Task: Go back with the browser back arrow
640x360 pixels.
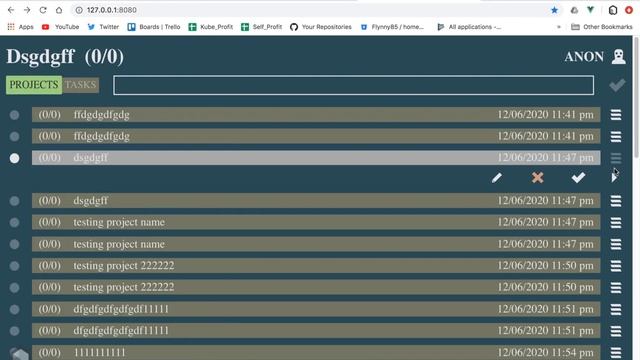Action: coord(11,10)
